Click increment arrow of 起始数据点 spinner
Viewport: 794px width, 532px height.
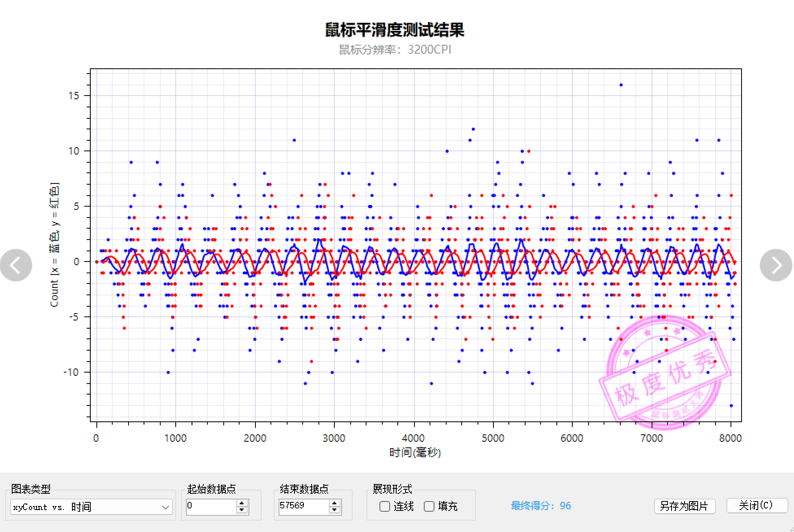pyautogui.click(x=242, y=503)
